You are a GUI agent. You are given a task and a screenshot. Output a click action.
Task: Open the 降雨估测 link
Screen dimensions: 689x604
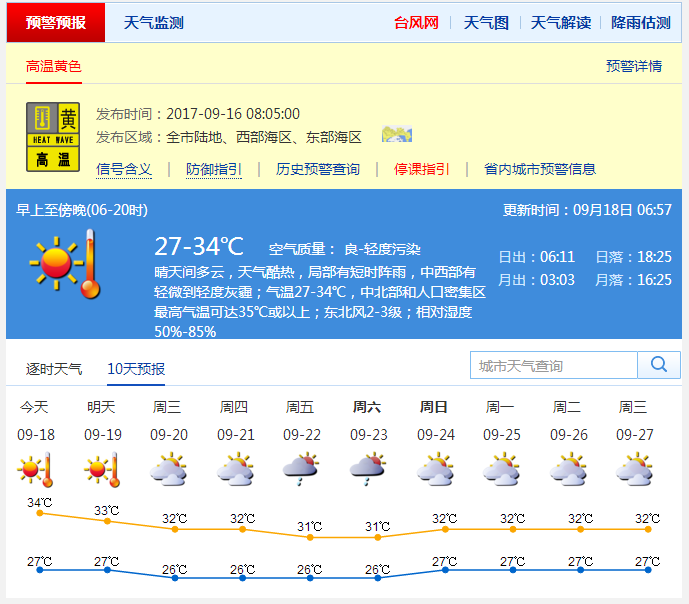point(641,22)
